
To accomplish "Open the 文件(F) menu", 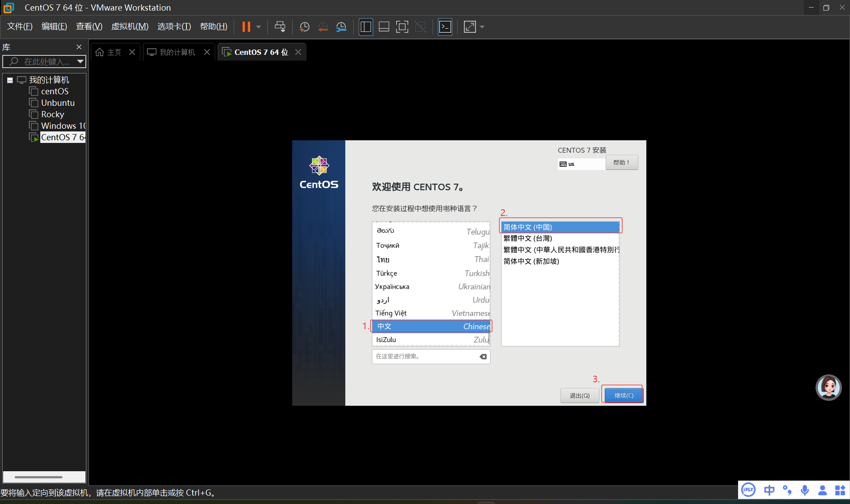I will click(x=20, y=27).
